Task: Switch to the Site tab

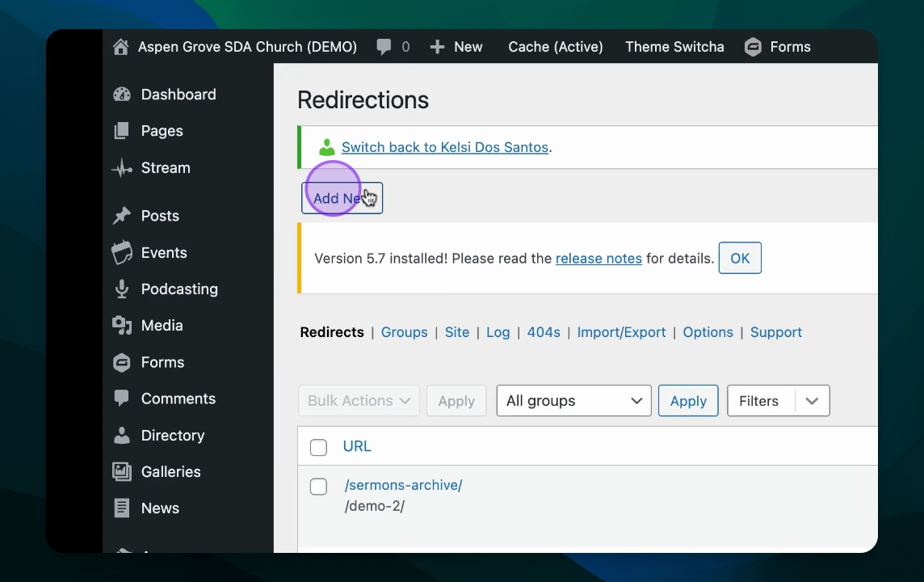Action: 456,332
